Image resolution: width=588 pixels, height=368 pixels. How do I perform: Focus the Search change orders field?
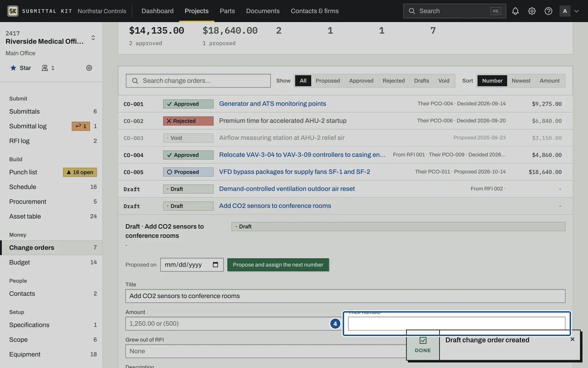tap(198, 81)
